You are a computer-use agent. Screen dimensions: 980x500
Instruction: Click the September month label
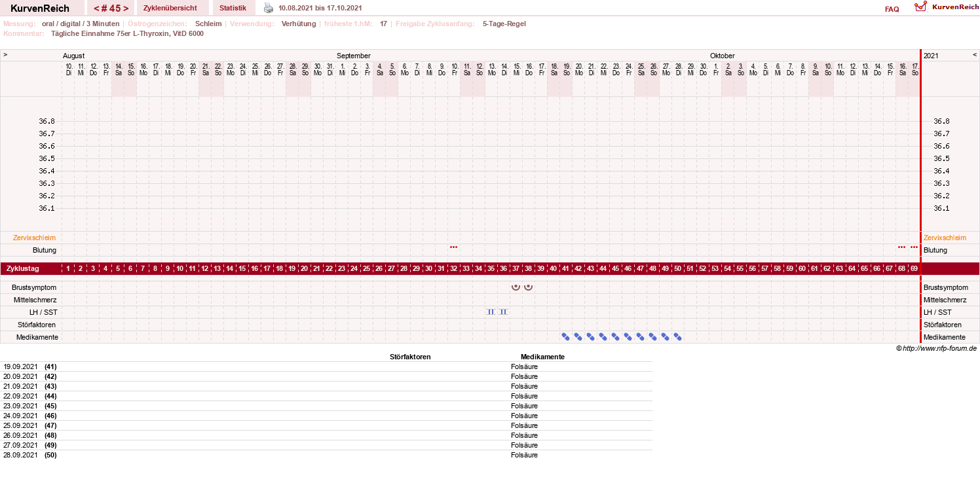tap(354, 56)
